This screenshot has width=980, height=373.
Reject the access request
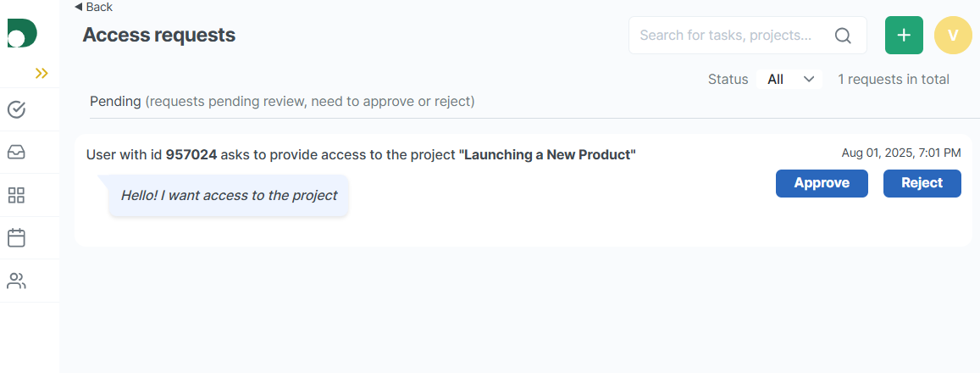[x=922, y=183]
